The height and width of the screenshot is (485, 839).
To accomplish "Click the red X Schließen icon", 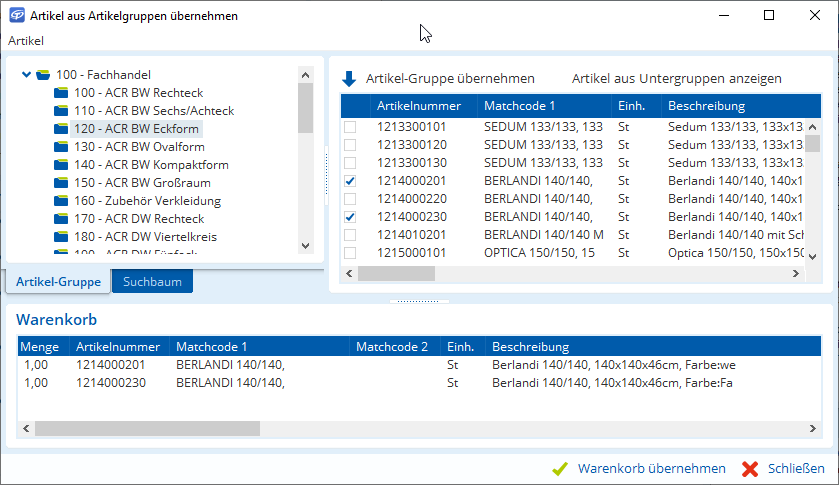I will coord(750,469).
